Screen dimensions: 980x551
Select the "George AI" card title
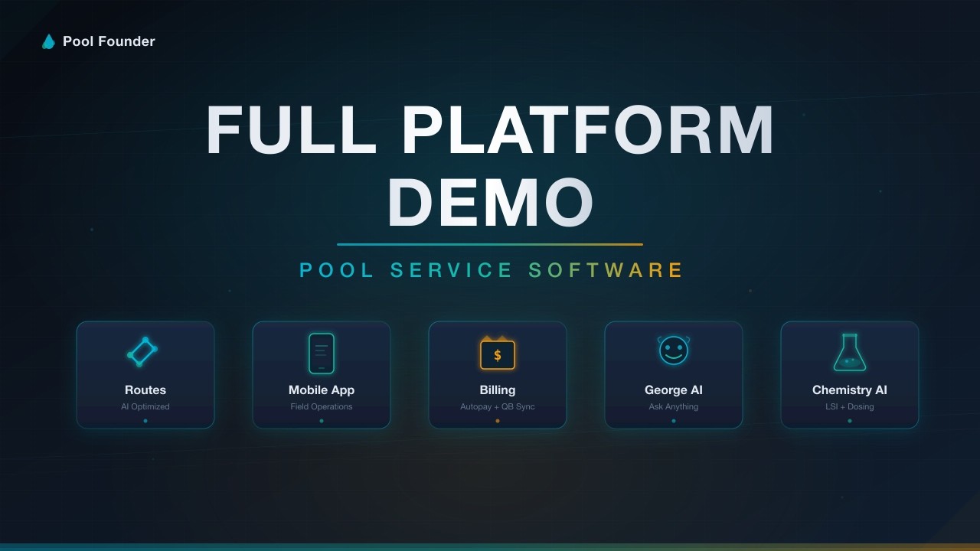[x=674, y=390]
